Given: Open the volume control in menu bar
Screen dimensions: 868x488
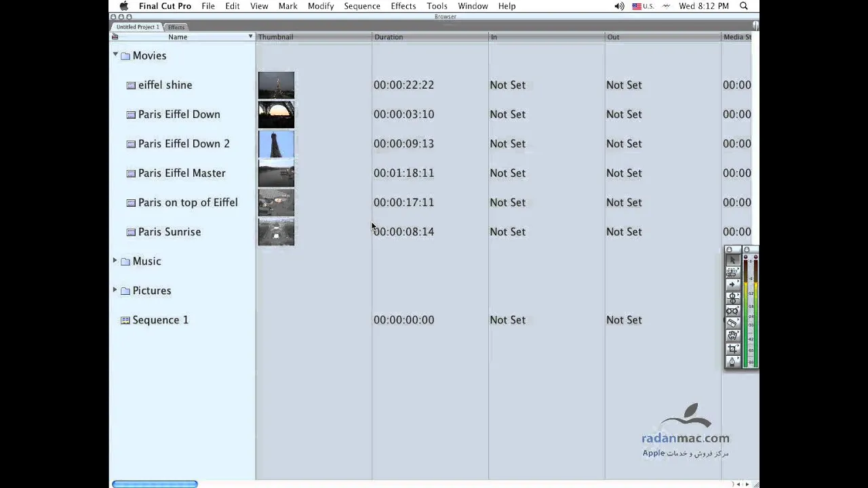Looking at the screenshot, I should (619, 6).
